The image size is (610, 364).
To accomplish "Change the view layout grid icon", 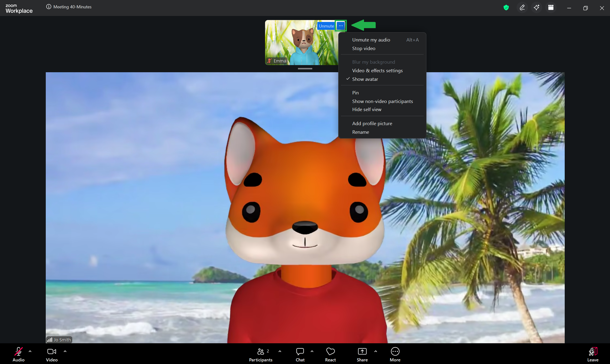I will [551, 8].
